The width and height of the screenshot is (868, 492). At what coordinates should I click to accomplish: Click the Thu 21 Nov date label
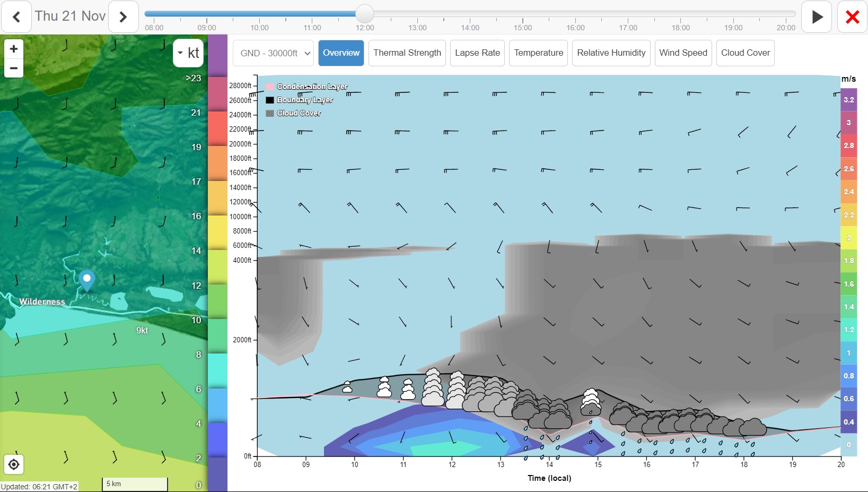[70, 16]
